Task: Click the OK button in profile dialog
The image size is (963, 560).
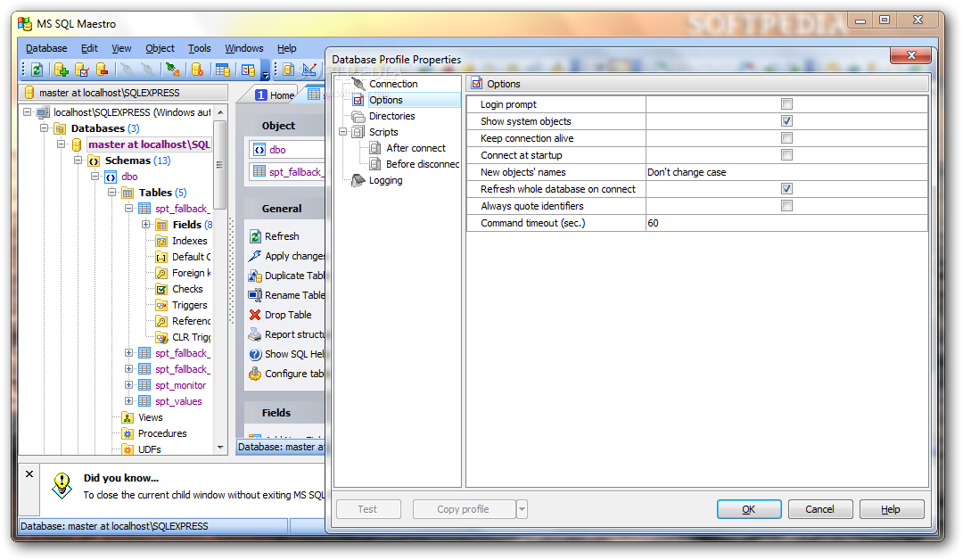Action: pos(749,509)
